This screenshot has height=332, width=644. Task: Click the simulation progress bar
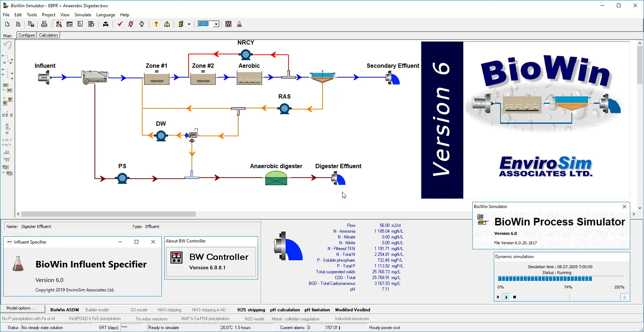[x=561, y=279]
